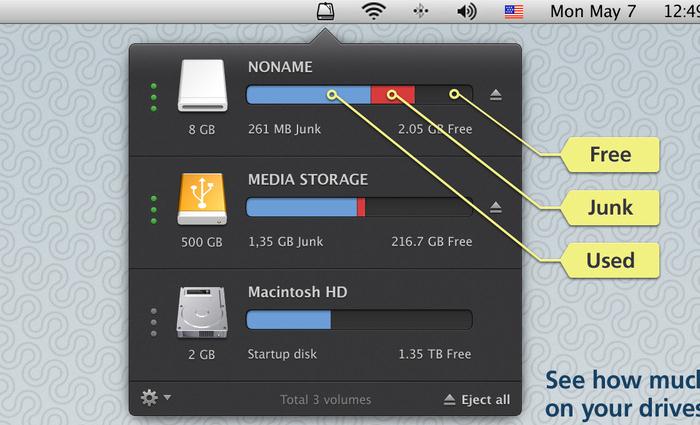Expand the dropdown arrow next to the gear
The image size is (700, 425).
pyautogui.click(x=167, y=397)
